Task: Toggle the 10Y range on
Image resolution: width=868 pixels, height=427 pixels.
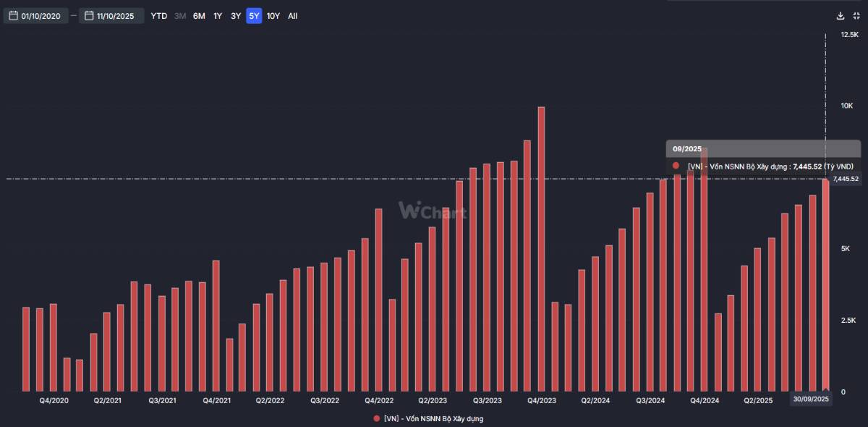Action: coord(273,15)
